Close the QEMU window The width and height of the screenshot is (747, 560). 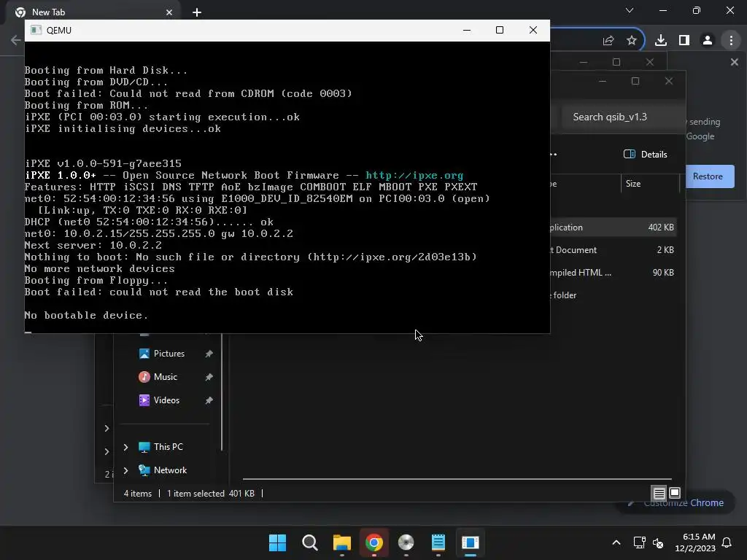click(x=533, y=31)
